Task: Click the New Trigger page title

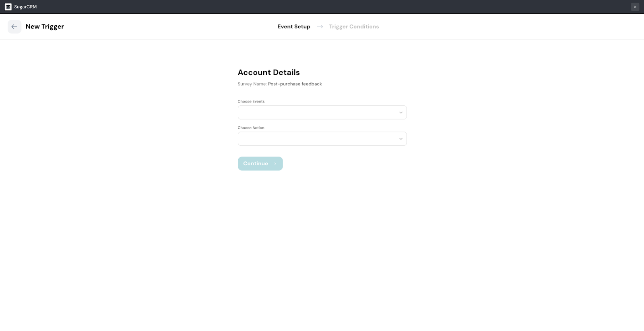Action: pyautogui.click(x=45, y=27)
